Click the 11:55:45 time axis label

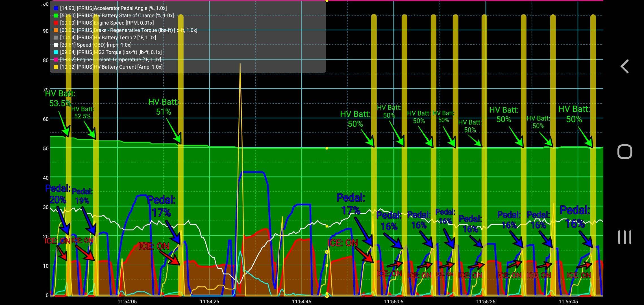[x=568, y=301]
